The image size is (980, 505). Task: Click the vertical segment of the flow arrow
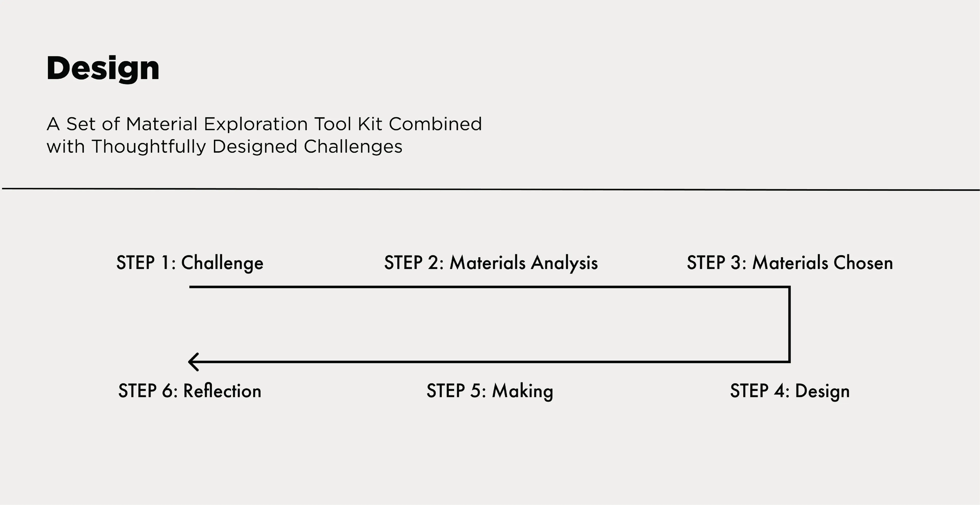tap(790, 324)
